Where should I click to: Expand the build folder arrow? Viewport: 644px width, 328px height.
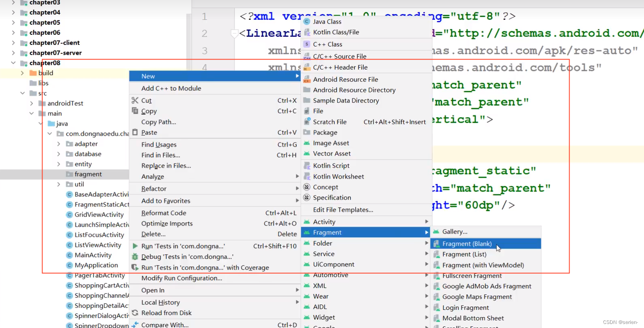(x=22, y=73)
